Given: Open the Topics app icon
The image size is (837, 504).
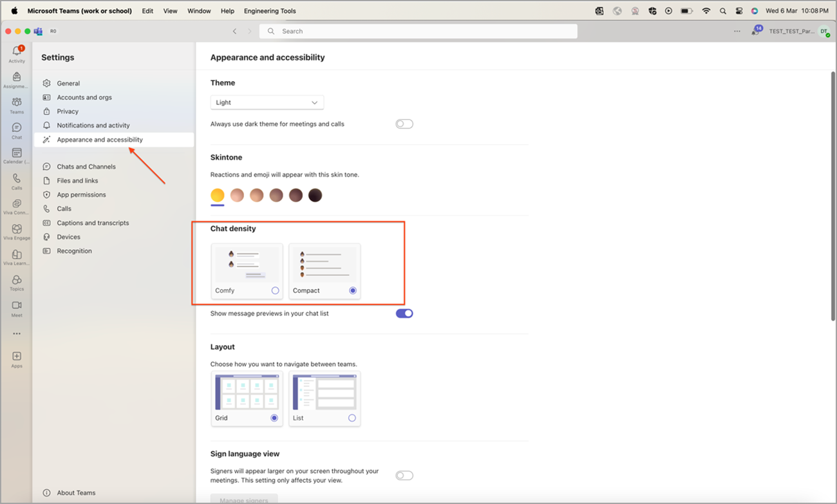Looking at the screenshot, I should coord(17,283).
